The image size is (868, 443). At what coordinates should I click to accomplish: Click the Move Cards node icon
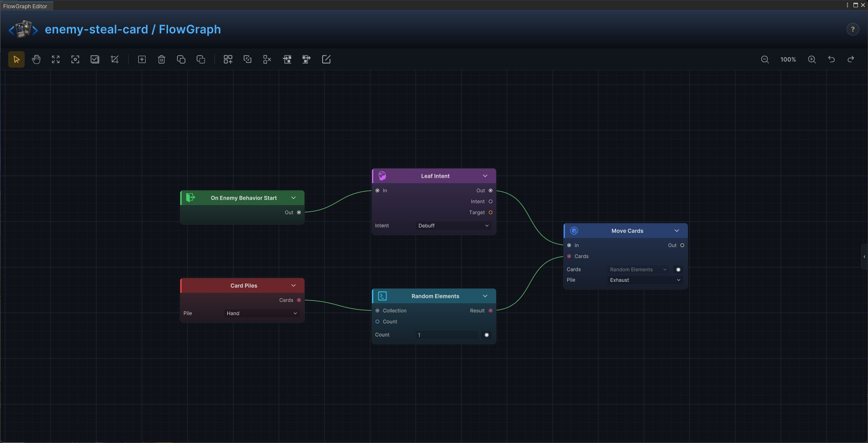(574, 231)
